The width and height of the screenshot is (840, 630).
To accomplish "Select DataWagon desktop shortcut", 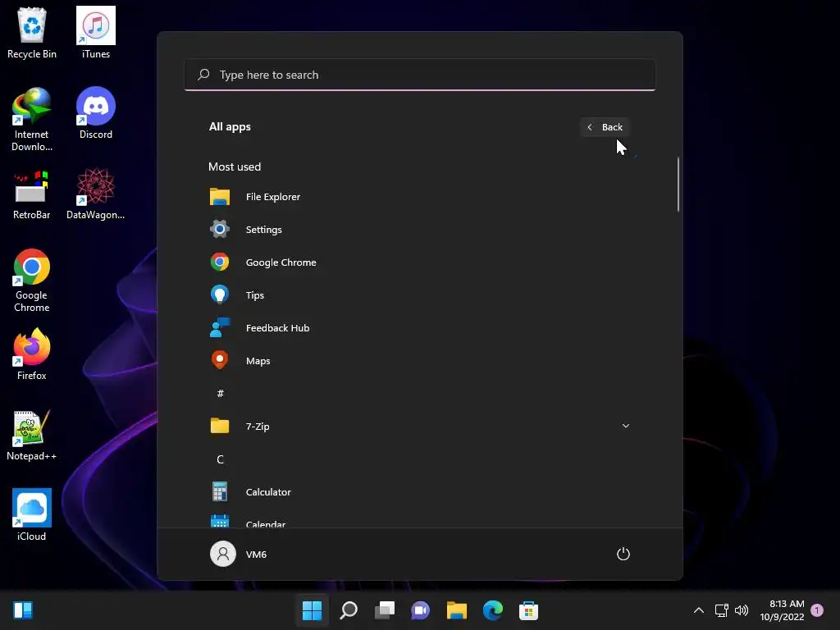I will coord(96,194).
